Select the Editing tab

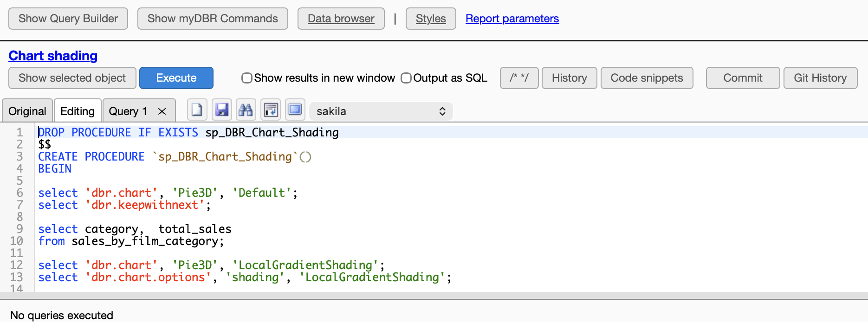(x=78, y=111)
